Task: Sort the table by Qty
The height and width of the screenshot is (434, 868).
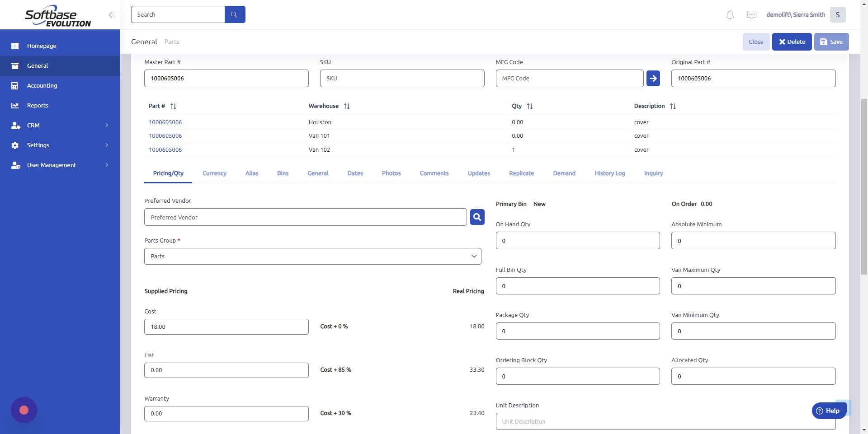Action: (x=530, y=106)
